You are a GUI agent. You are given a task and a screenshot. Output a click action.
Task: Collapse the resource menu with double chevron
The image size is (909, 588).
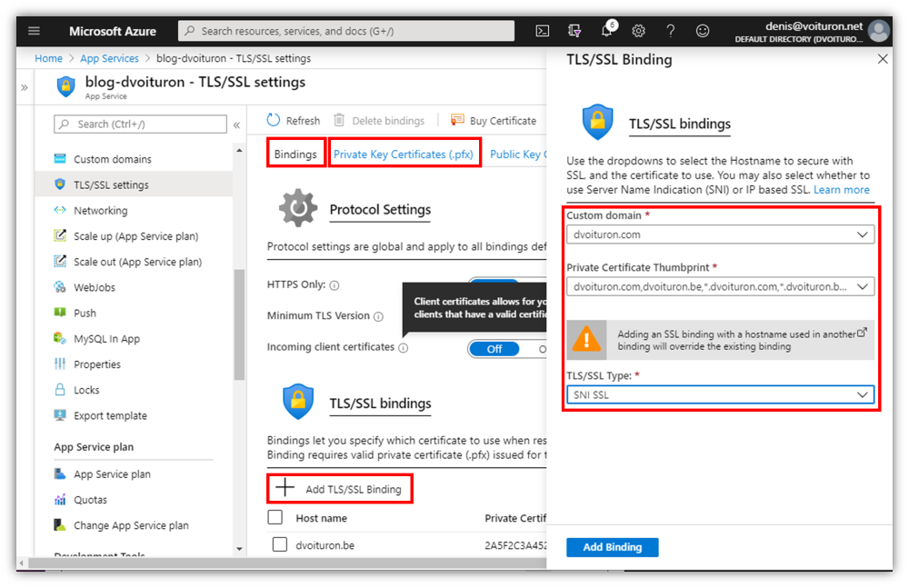(x=236, y=125)
